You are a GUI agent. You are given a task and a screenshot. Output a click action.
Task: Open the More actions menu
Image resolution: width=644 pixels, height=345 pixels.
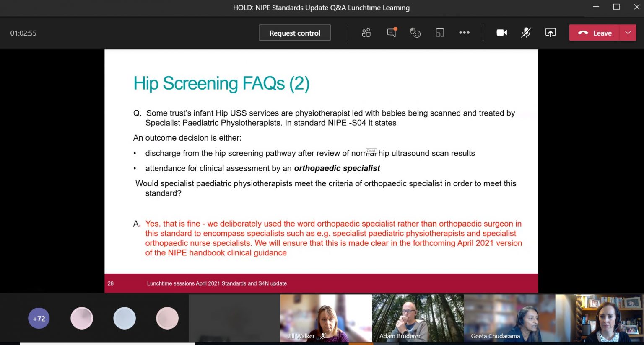(464, 33)
